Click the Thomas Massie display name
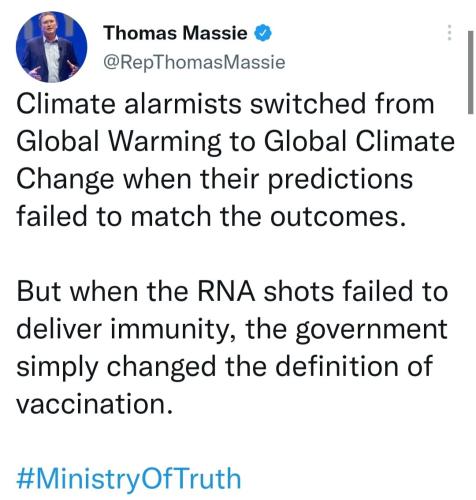The image size is (476, 500). 175,33
